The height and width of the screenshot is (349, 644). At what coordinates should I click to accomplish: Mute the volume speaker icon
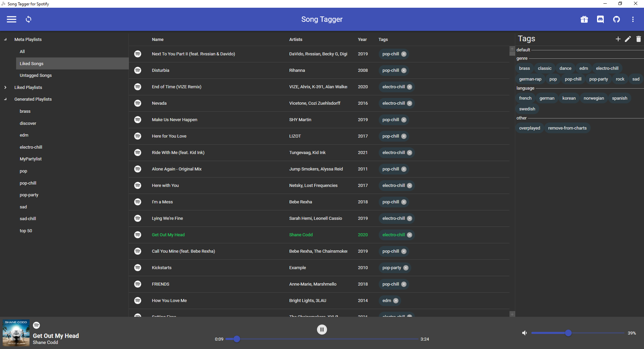coord(524,333)
